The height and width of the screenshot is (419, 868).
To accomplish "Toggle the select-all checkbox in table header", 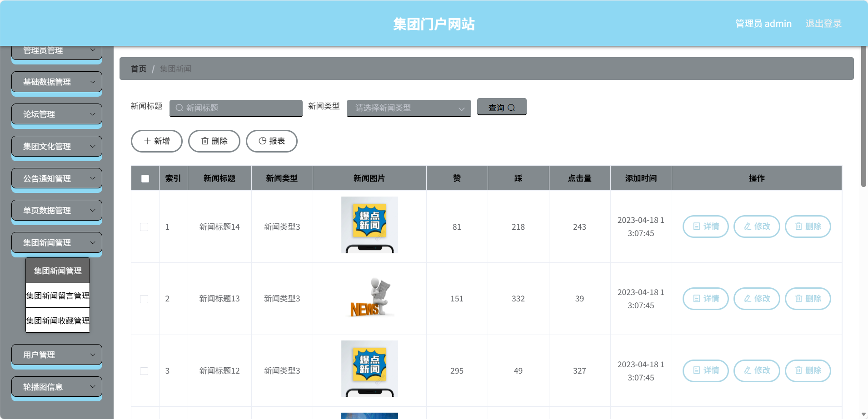I will tap(145, 178).
